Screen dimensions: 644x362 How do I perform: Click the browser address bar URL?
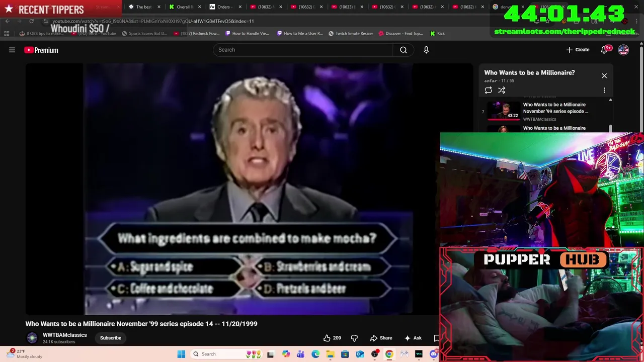(x=153, y=21)
